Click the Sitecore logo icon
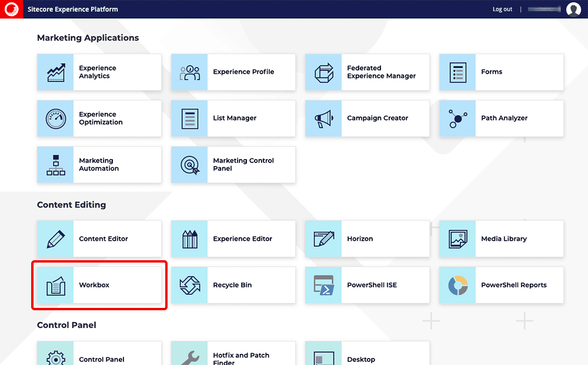Viewport: 588px width, 365px height. tap(11, 9)
